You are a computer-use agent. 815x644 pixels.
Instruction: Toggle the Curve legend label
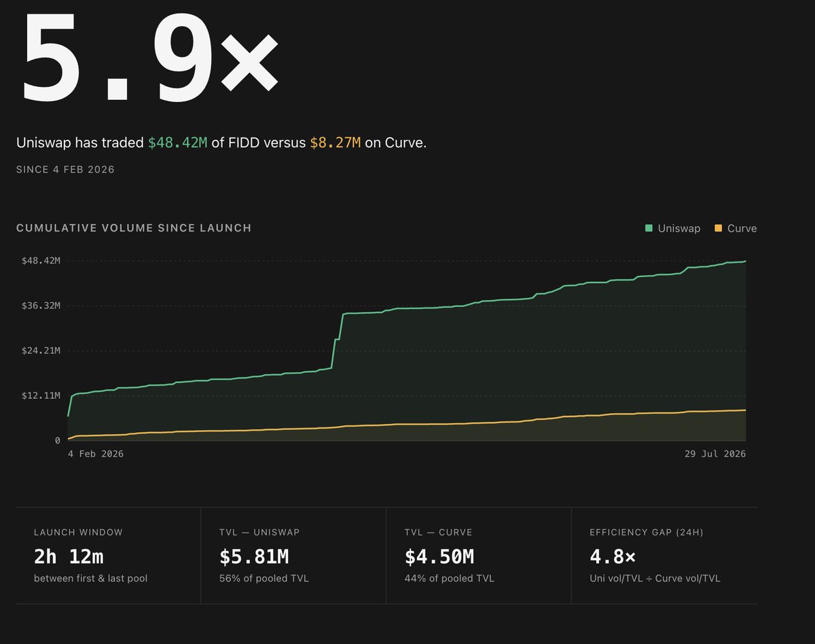[x=742, y=228]
